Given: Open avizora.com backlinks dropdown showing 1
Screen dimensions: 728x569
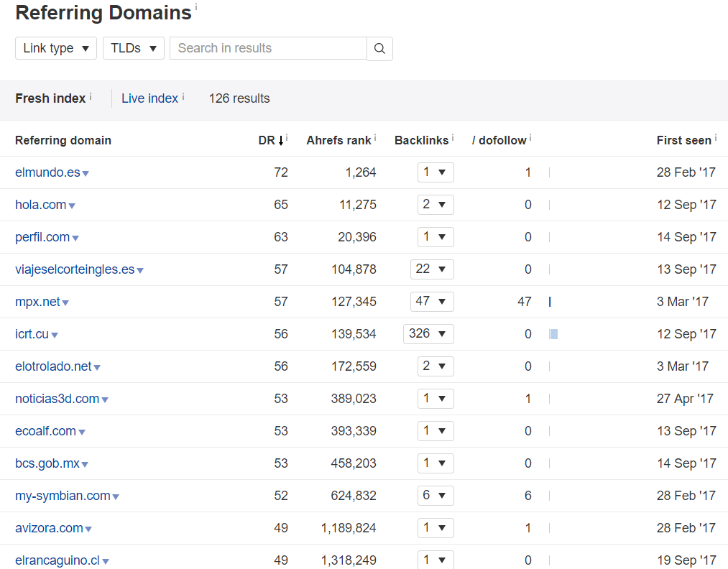Looking at the screenshot, I should [436, 528].
